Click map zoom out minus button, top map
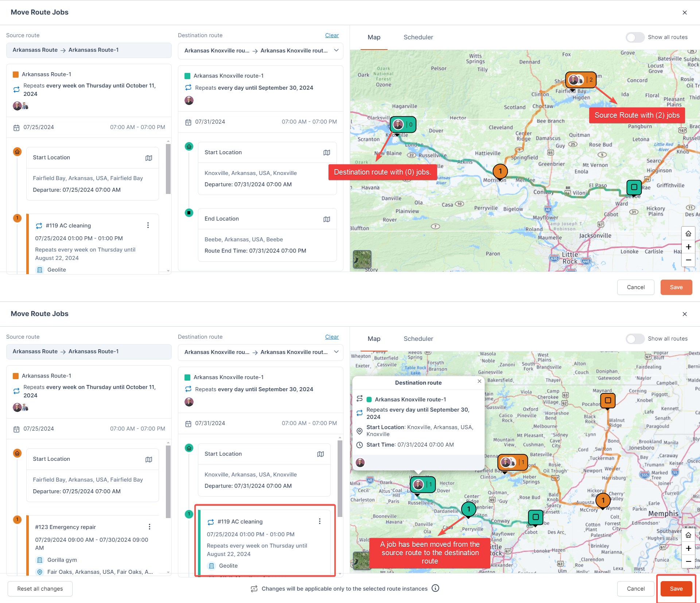The image size is (700, 603). click(x=688, y=260)
